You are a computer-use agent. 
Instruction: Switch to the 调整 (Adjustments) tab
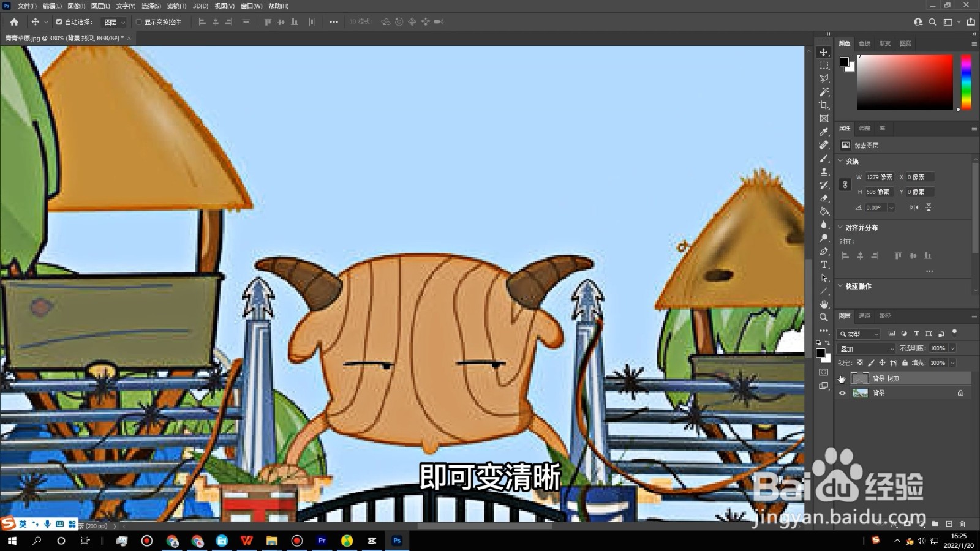pyautogui.click(x=864, y=128)
